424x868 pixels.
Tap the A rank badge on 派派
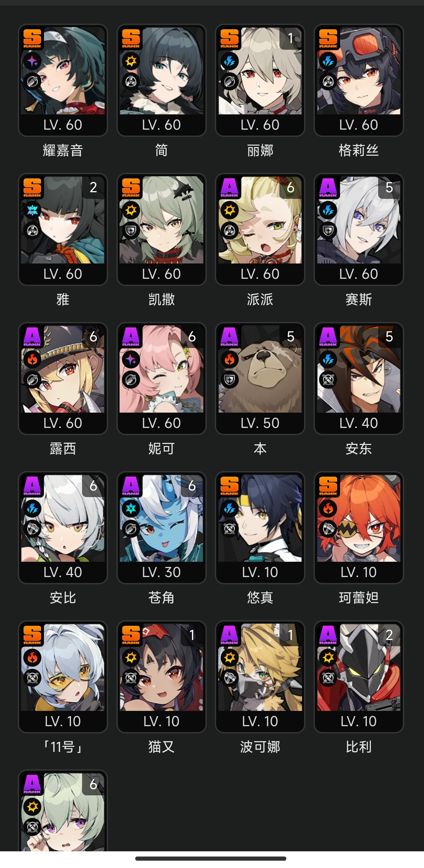229,187
